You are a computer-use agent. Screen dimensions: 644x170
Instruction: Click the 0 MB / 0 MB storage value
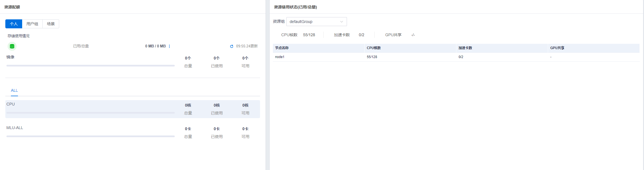155,46
